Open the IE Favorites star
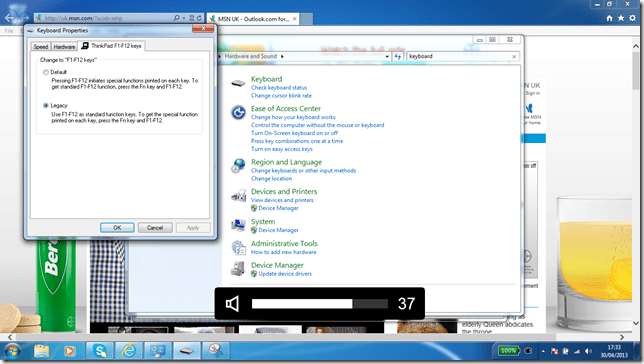This screenshot has width=644, height=364. [621, 18]
